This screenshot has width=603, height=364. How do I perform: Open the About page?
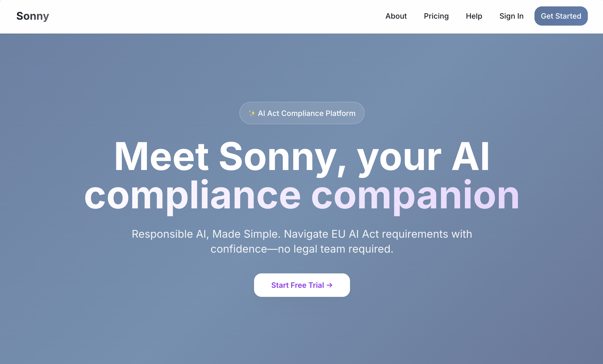click(396, 16)
